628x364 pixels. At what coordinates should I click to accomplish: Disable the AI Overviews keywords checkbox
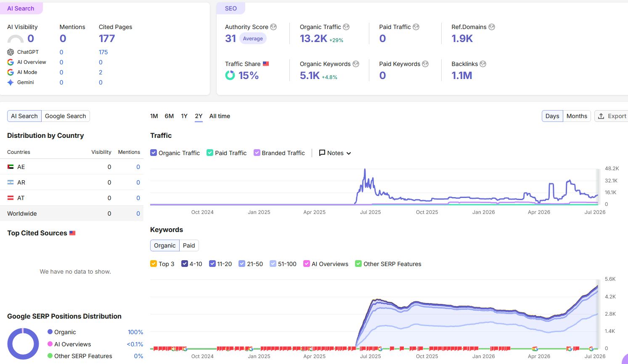click(x=307, y=264)
